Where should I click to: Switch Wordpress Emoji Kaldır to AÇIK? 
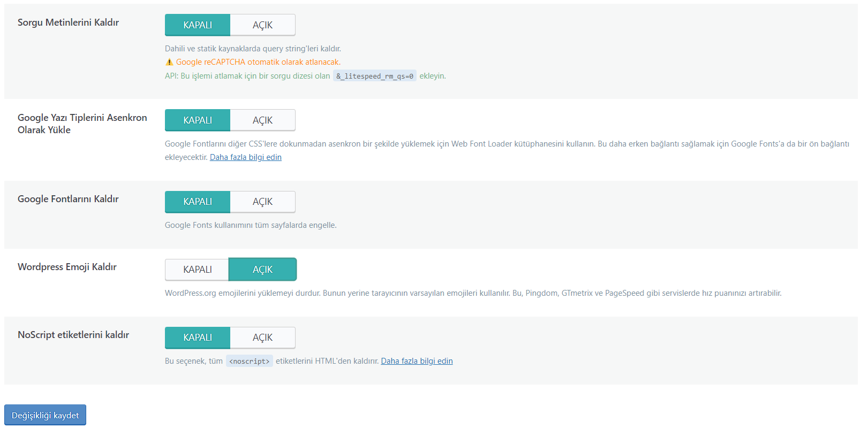pos(263,270)
